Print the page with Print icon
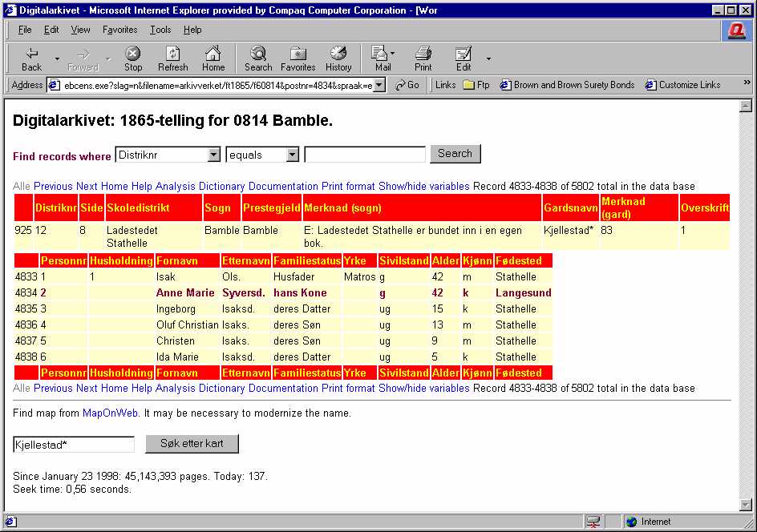Image resolution: width=757 pixels, height=532 pixels. [423, 58]
